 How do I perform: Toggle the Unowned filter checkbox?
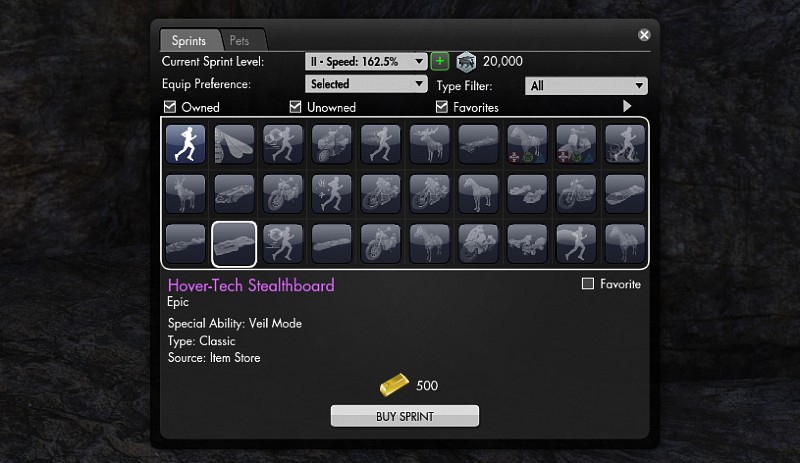coord(295,107)
